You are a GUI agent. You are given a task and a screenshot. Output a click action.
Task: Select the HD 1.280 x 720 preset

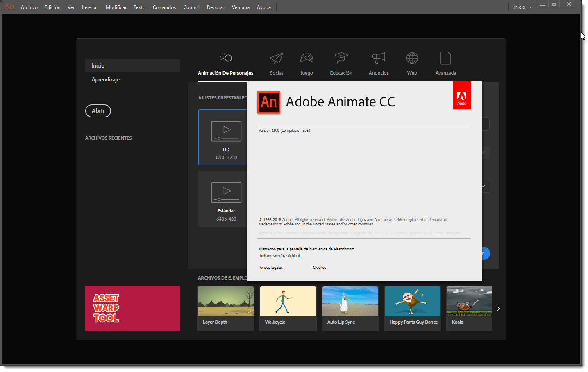[223, 137]
